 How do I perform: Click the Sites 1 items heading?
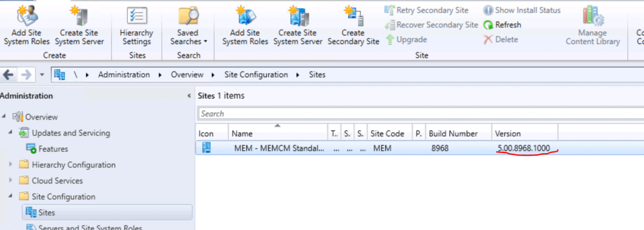pos(221,96)
